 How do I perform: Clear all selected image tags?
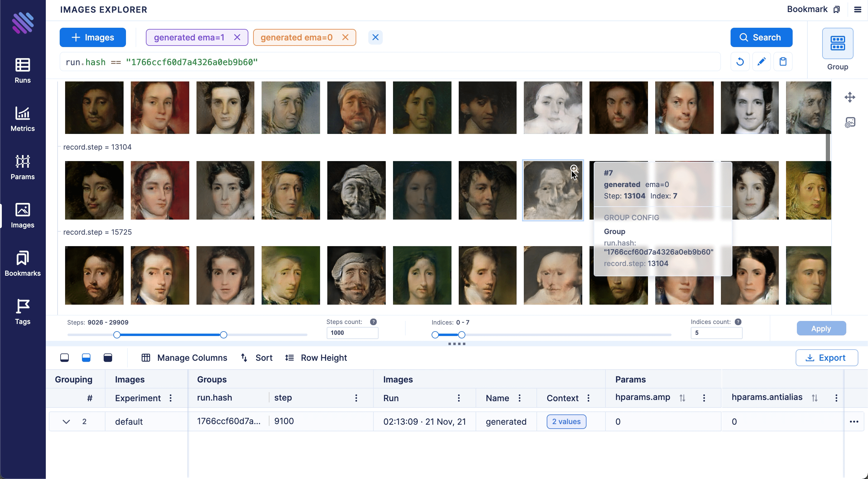pos(375,37)
